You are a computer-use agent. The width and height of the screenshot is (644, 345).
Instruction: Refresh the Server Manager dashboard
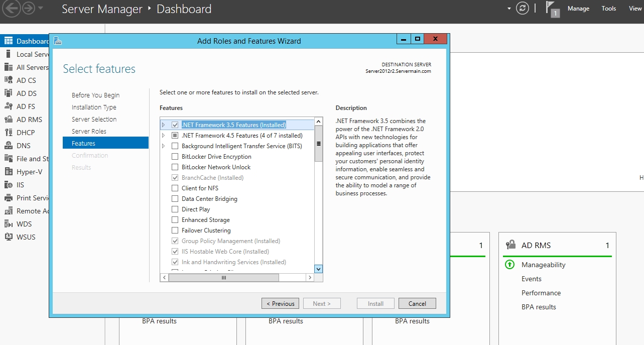pyautogui.click(x=523, y=9)
